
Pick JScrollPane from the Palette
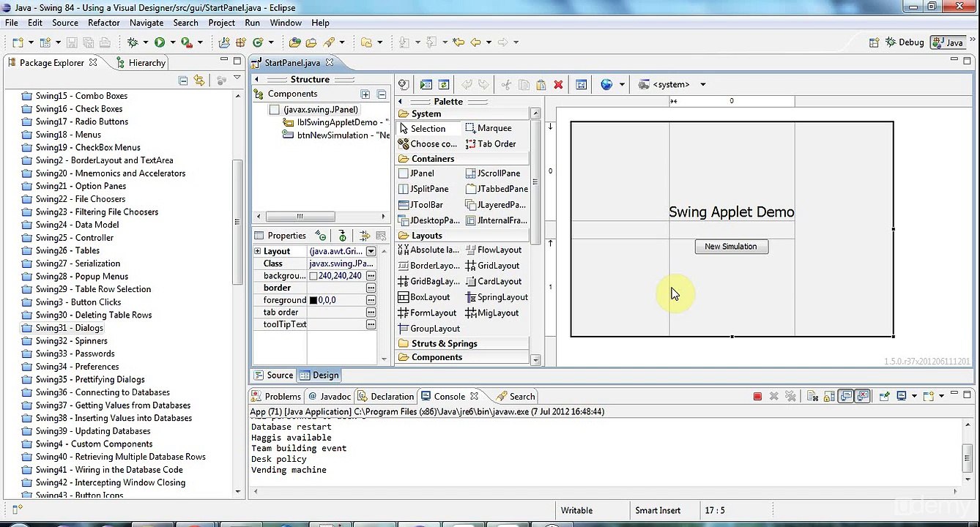(493, 173)
